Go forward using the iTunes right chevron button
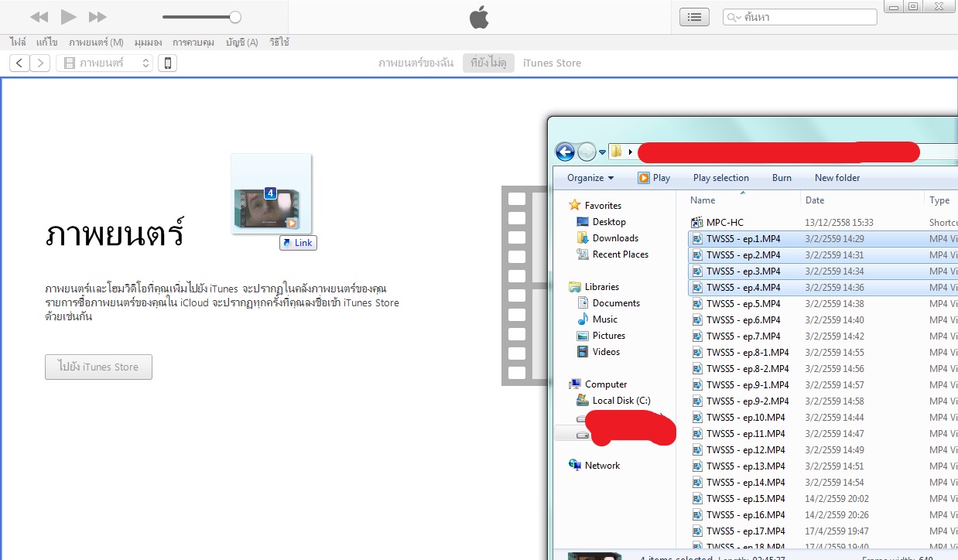This screenshot has width=958, height=560. point(40,63)
